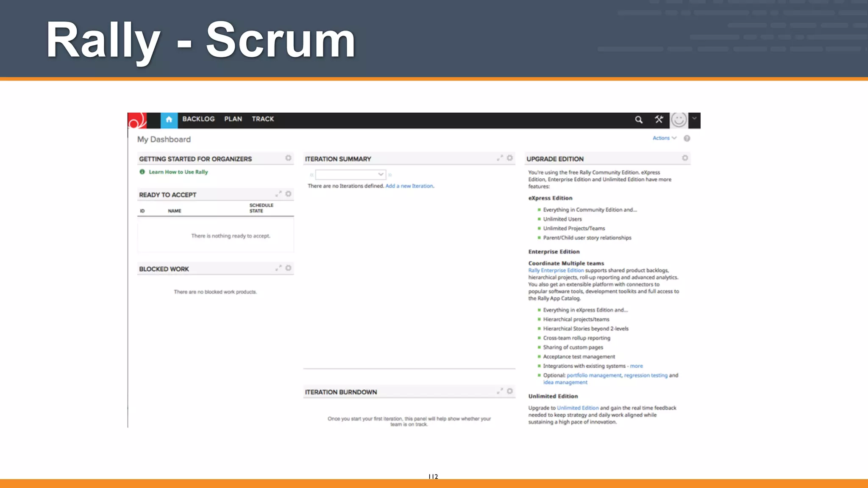Sort by Schedule State column header

(261, 208)
